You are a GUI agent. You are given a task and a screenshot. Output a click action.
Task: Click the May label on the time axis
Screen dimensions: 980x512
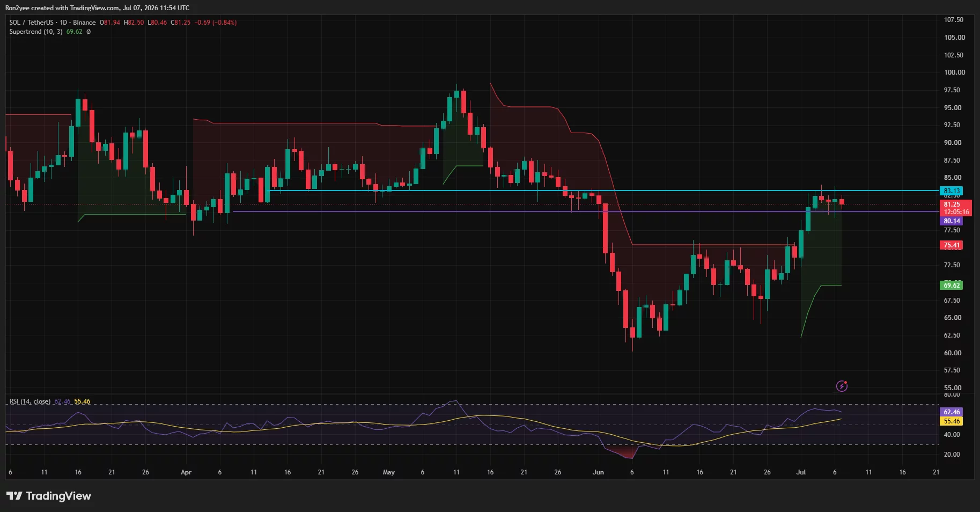click(x=389, y=472)
